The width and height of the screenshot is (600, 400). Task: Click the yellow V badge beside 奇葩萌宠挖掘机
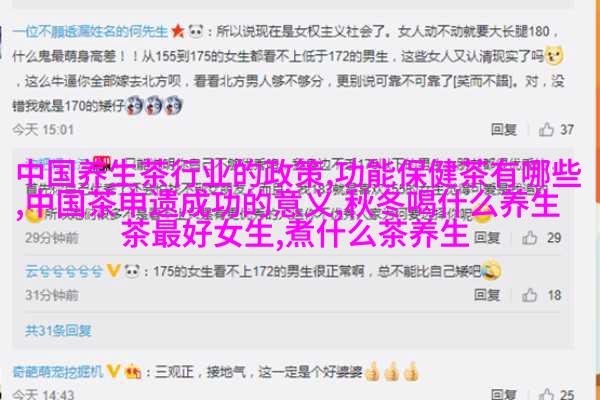[x=113, y=371]
